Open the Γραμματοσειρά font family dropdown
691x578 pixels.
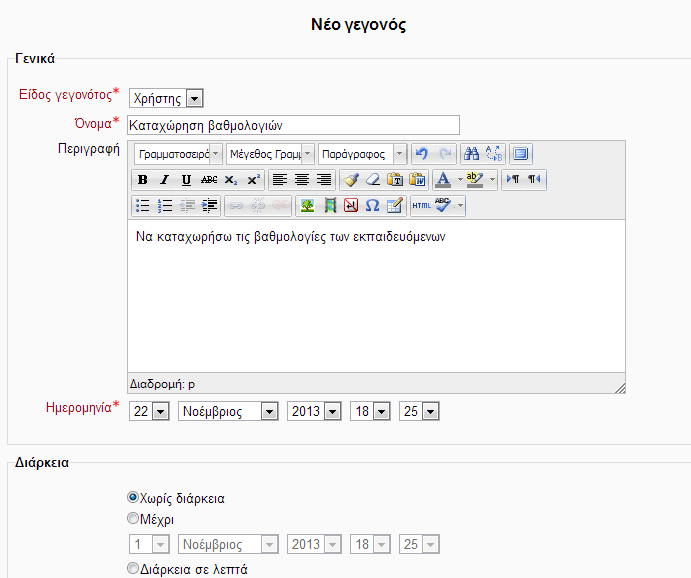tap(178, 154)
